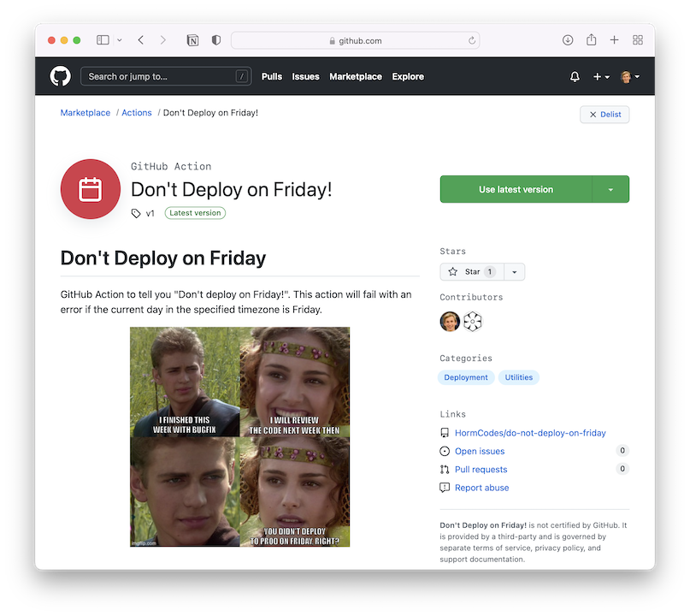Open the create new plus menu
The height and width of the screenshot is (616, 690).
click(x=601, y=77)
